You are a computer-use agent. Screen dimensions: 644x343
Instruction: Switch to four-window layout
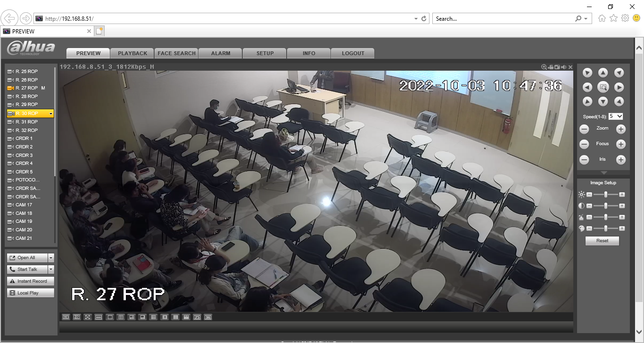coord(121,317)
